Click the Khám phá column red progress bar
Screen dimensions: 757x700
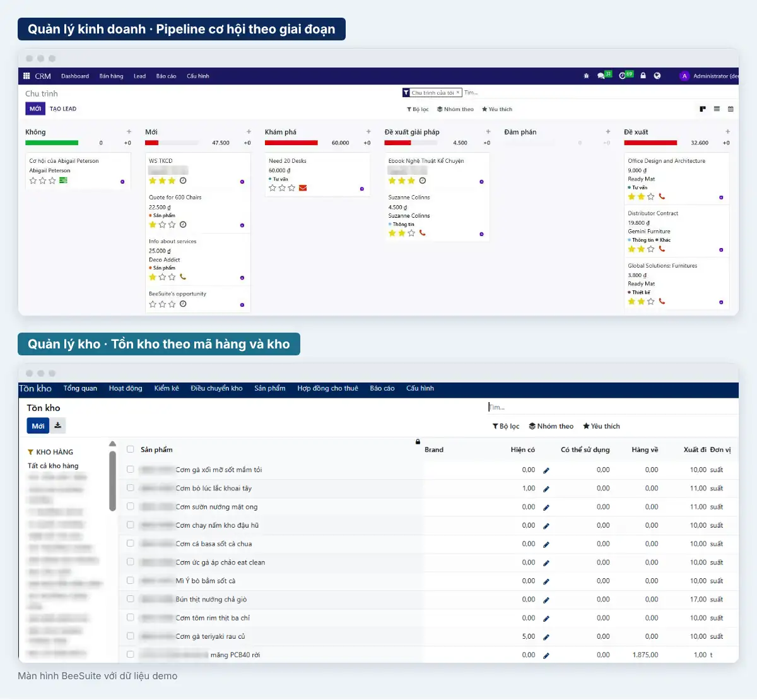point(291,143)
